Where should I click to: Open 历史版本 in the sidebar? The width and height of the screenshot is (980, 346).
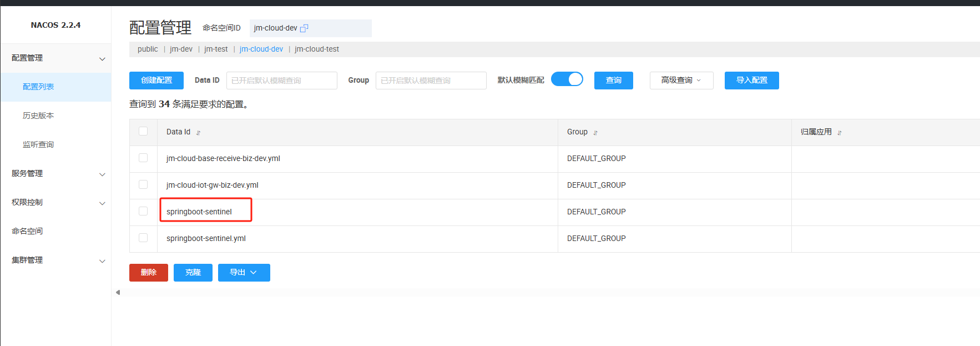point(38,116)
